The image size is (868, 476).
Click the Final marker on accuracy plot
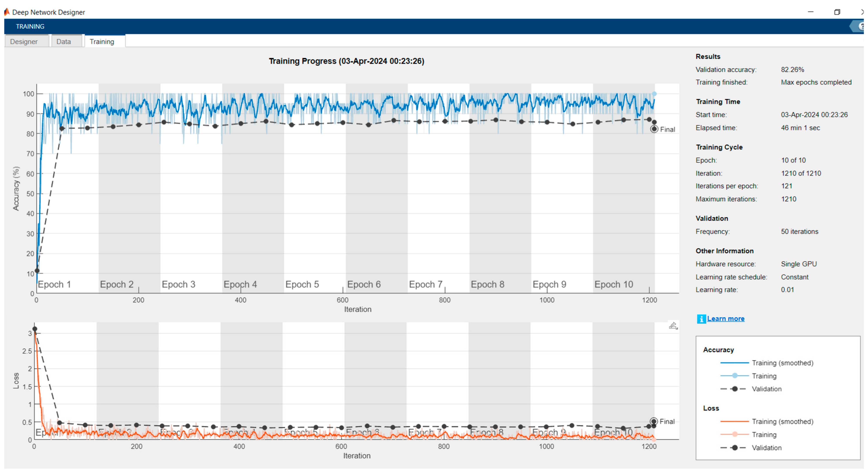pos(654,129)
